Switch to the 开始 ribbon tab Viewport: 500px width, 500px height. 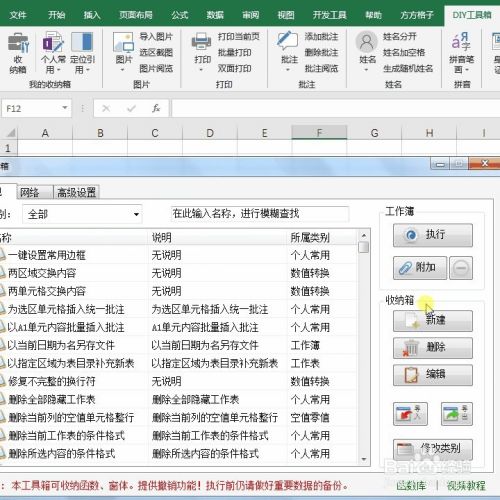click(x=56, y=15)
